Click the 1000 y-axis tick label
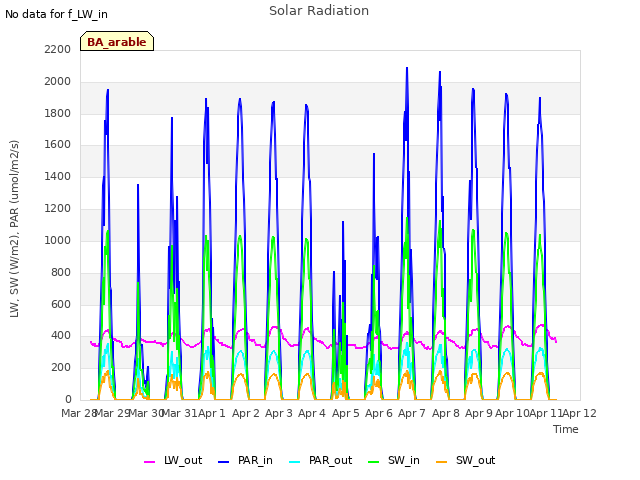This screenshot has height=480, width=640. tap(58, 240)
